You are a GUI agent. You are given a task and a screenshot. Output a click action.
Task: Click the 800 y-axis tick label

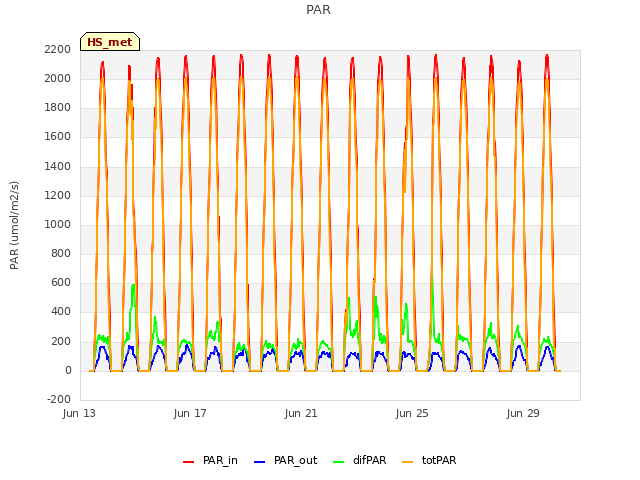61,253
